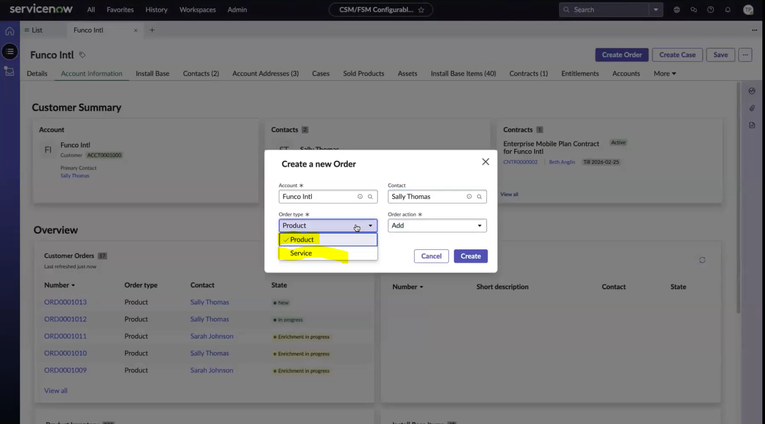
Task: Open the attachments paperclip icon on right
Action: (752, 108)
